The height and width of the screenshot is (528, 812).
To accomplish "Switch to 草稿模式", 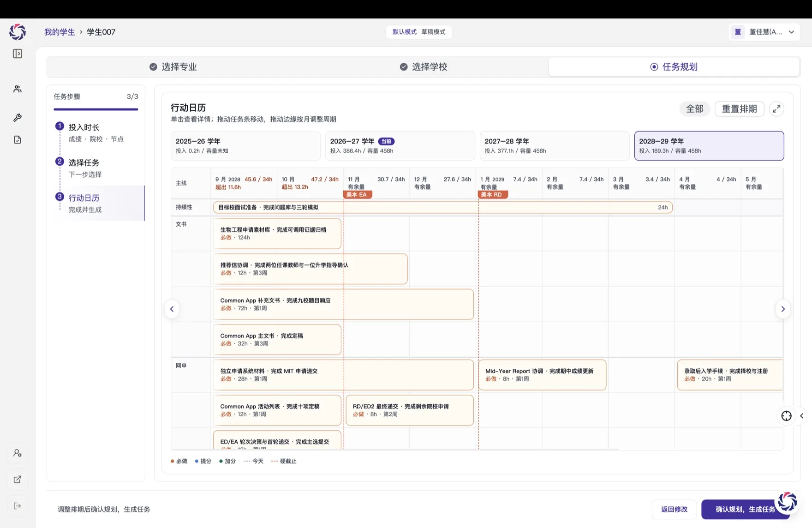I will [433, 32].
